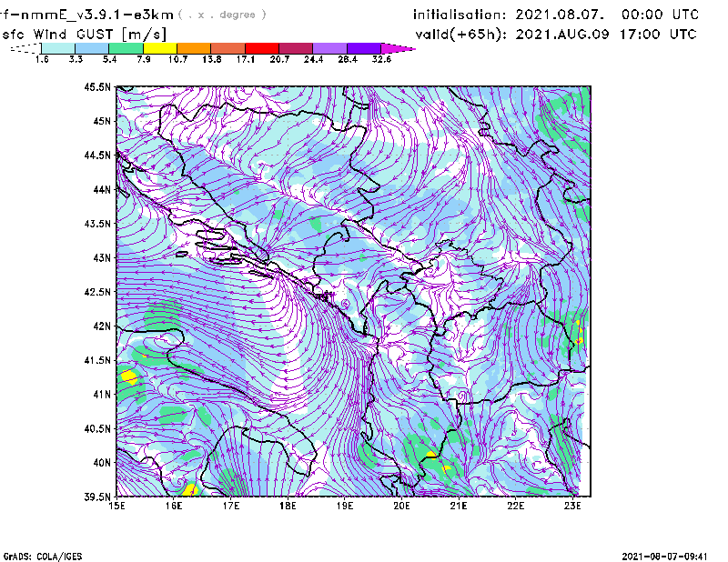The image size is (728, 562).
Task: Click the longitude label 17E
Action: tap(231, 506)
